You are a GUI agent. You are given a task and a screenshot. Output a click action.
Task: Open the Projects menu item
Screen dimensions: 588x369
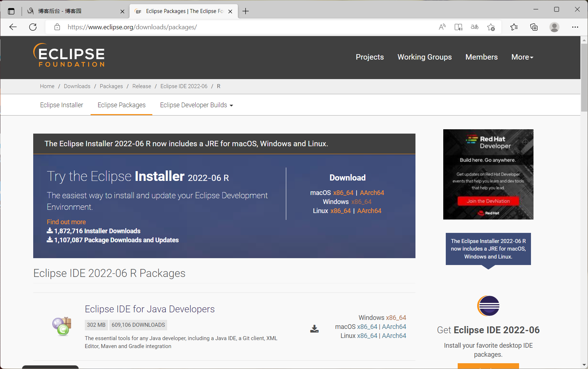coord(370,57)
